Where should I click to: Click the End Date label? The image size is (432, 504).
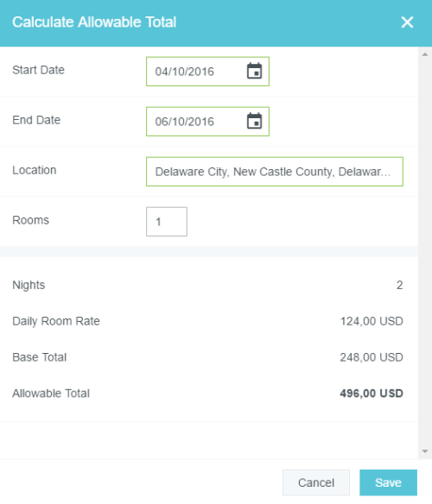36,120
